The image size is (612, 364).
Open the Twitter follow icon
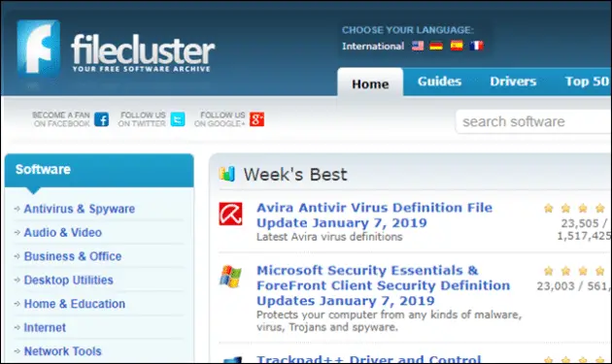click(x=178, y=119)
